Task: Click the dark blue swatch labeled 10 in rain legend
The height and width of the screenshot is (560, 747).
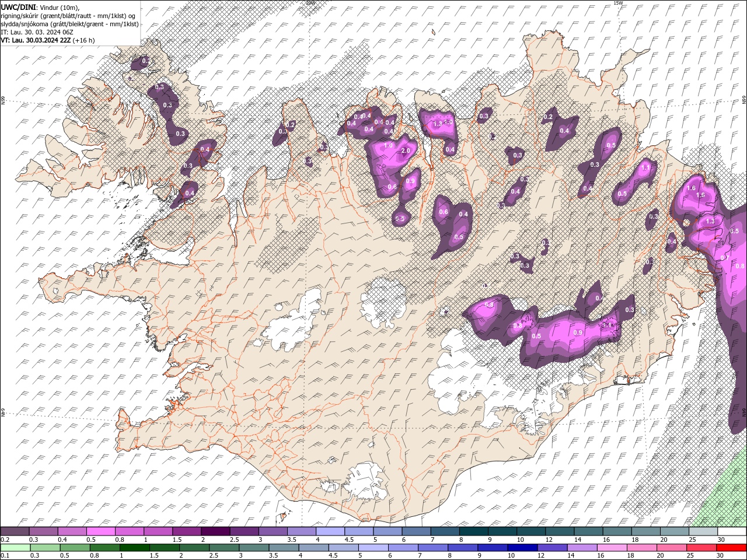Action: [522, 548]
